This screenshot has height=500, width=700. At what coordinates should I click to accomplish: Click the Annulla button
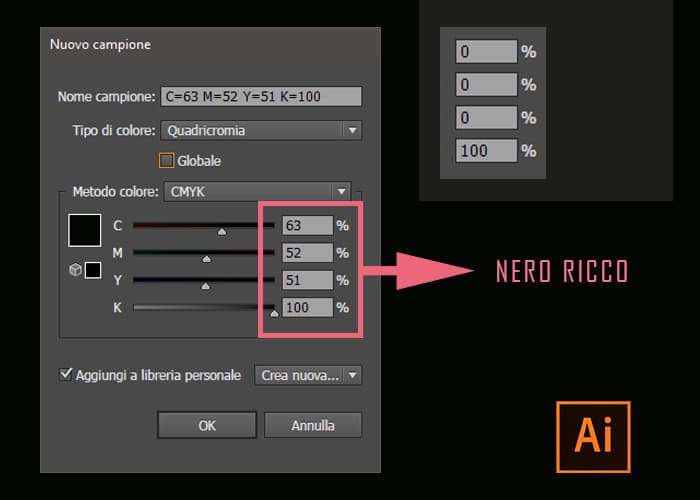312,425
